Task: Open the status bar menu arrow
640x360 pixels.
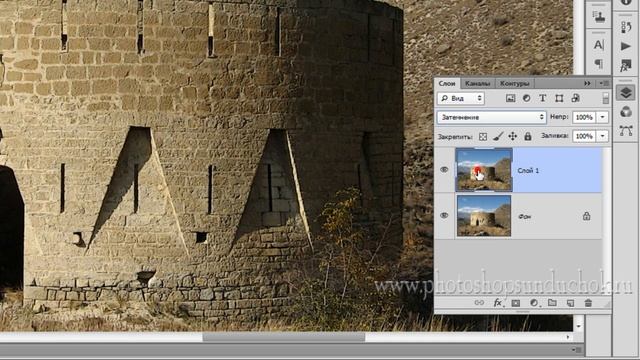Action: tap(577, 350)
